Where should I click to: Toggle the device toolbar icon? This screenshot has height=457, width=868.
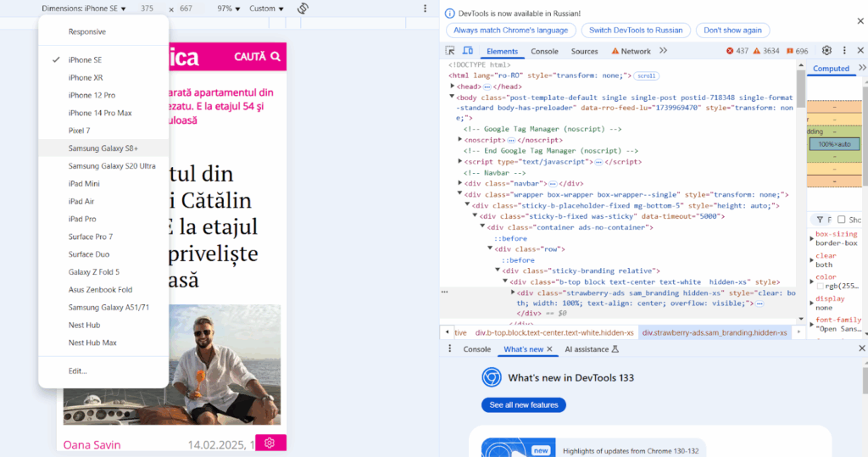point(469,51)
